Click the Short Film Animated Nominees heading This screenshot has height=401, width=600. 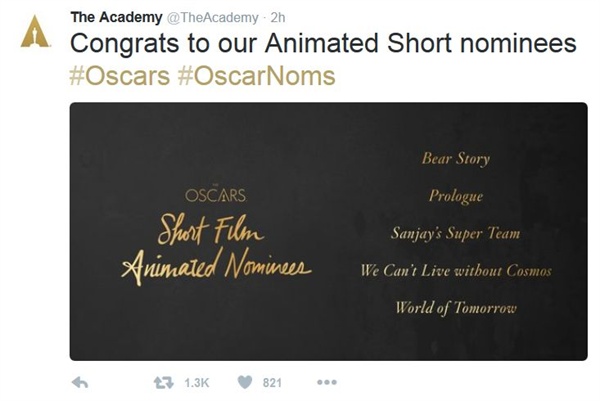click(216, 249)
